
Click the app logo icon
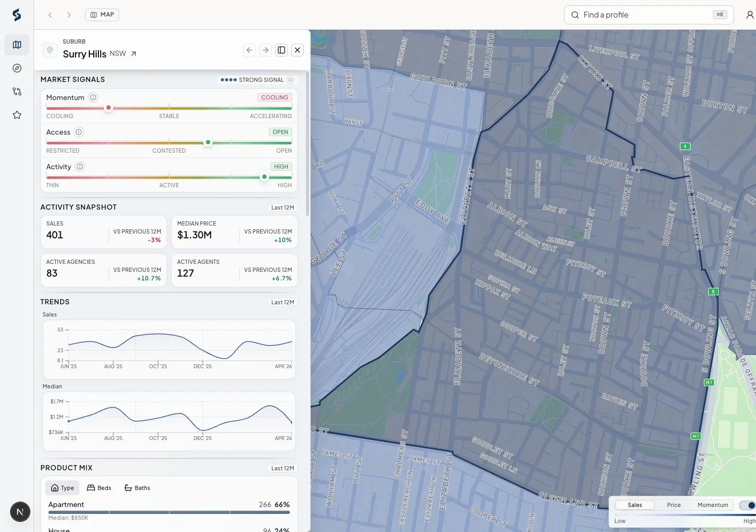16,15
